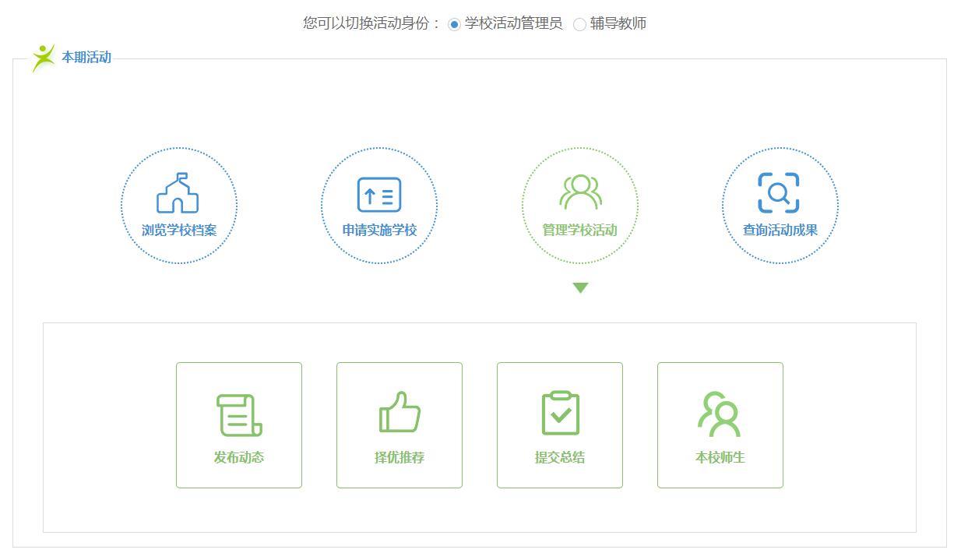This screenshot has width=961, height=560.
Task: Click the 提交总结 button label
Action: pyautogui.click(x=560, y=458)
